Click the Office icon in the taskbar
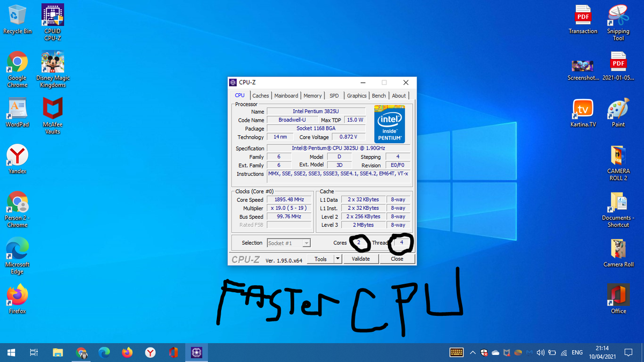Viewport: 644px width, 362px height. (173, 352)
